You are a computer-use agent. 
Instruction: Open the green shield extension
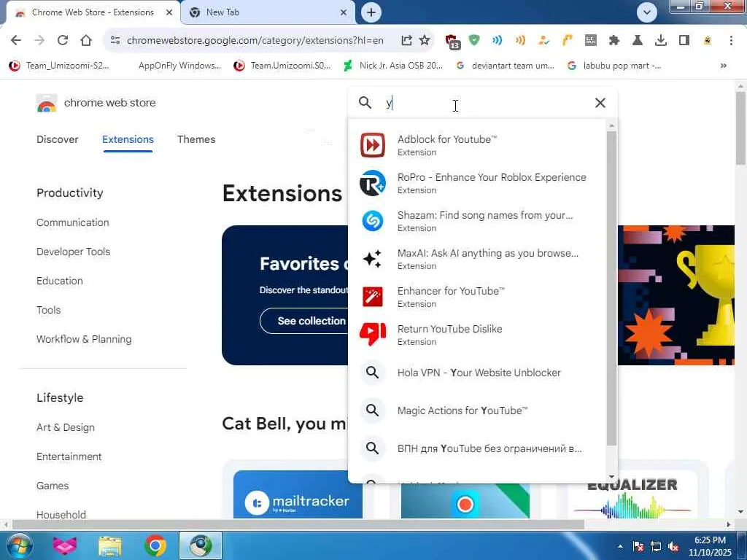point(473,41)
